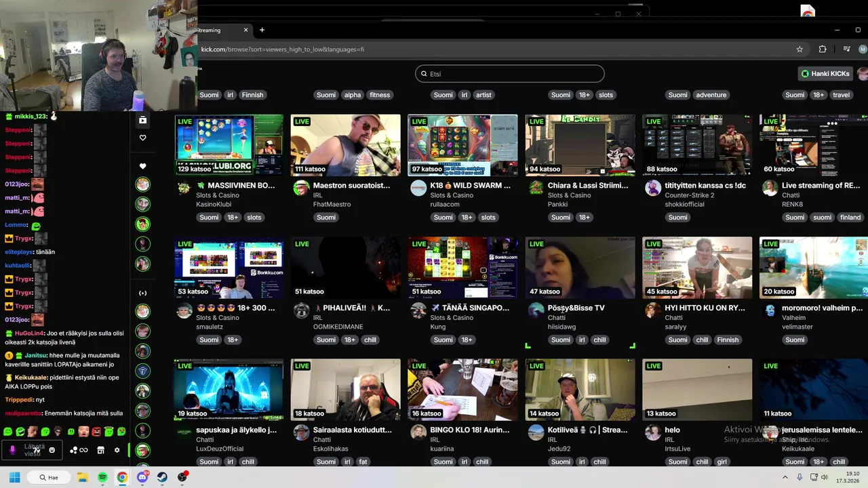Click the kick.com address bar URL
The height and width of the screenshot is (488, 868).
282,49
